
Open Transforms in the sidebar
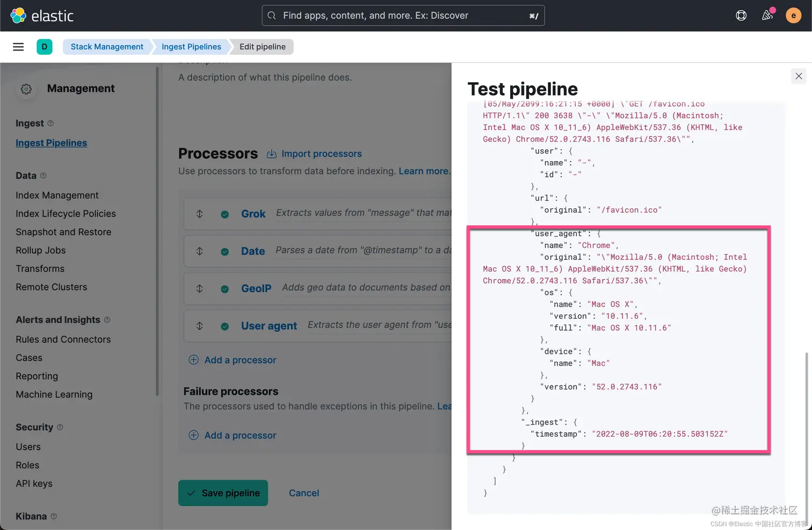[x=40, y=268]
